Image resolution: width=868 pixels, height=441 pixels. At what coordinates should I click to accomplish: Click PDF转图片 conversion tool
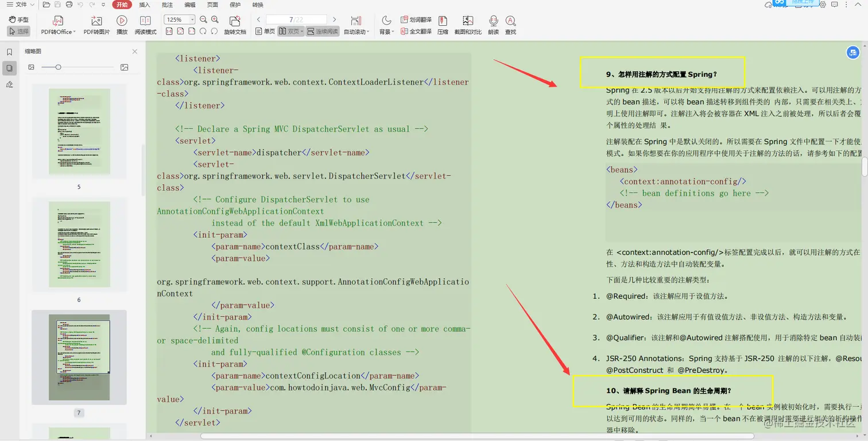[x=96, y=26]
